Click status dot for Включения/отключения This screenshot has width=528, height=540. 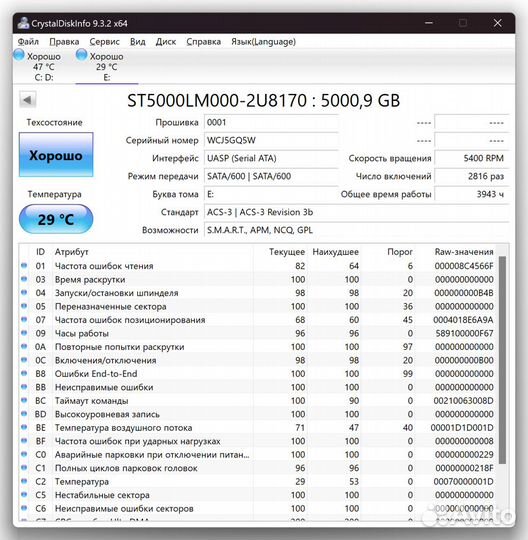[x=24, y=360]
